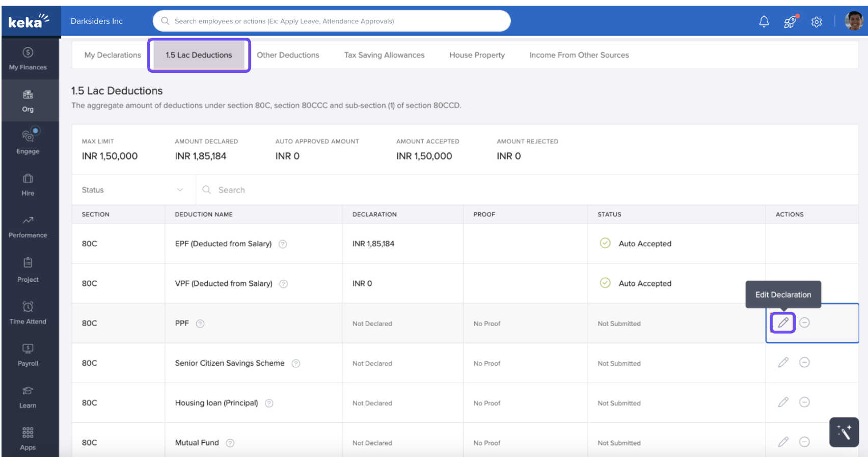The height and width of the screenshot is (457, 868).
Task: Select the House Property tab
Action: click(x=477, y=55)
